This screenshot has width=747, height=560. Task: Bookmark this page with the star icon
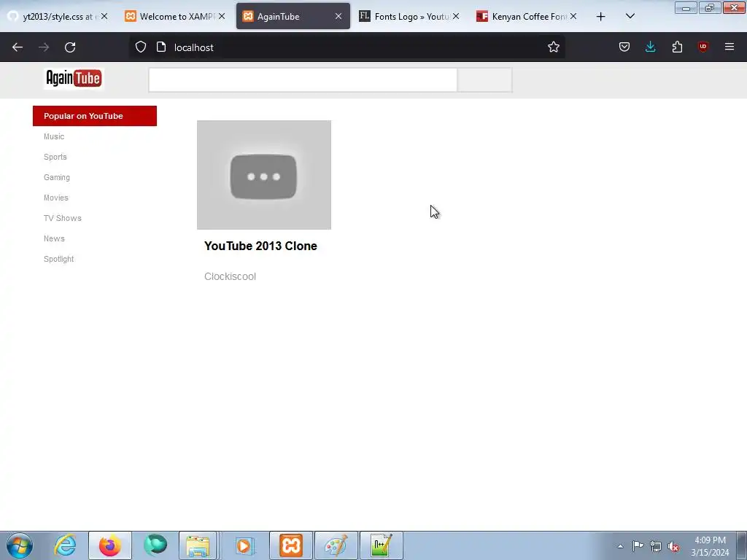553,47
